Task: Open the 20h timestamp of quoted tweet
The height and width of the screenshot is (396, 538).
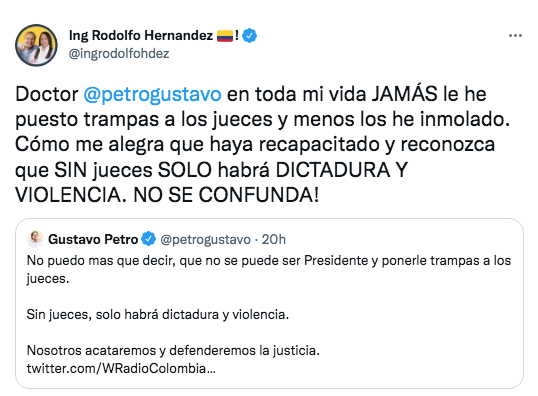Action: (273, 240)
